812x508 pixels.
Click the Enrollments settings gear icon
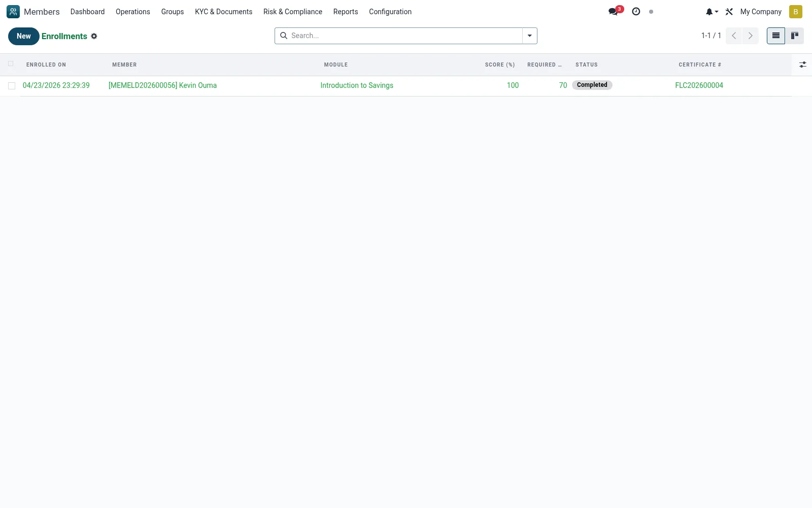(x=94, y=36)
